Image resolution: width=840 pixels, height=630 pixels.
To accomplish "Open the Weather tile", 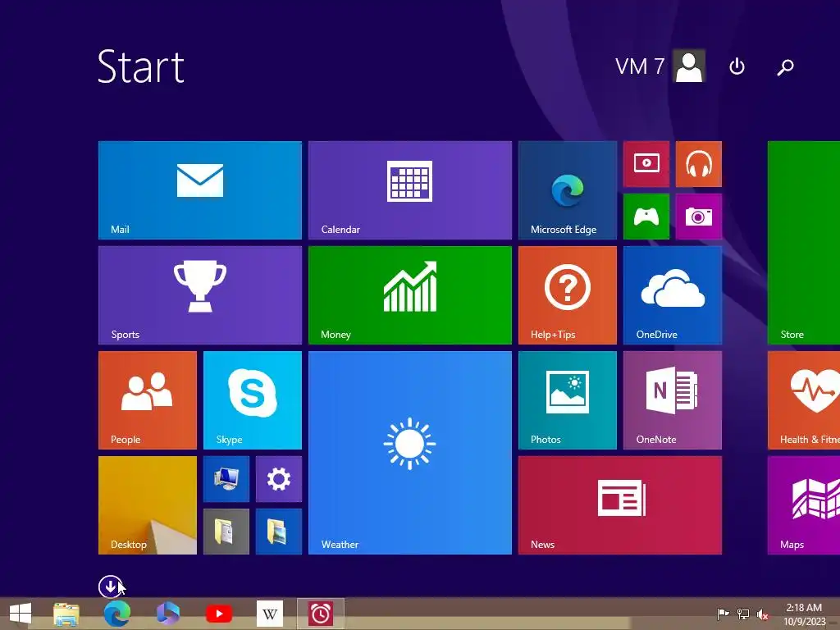I will [x=410, y=453].
